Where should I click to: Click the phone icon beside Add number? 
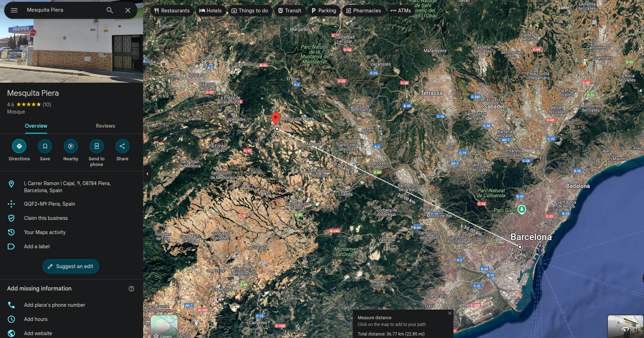(x=11, y=305)
